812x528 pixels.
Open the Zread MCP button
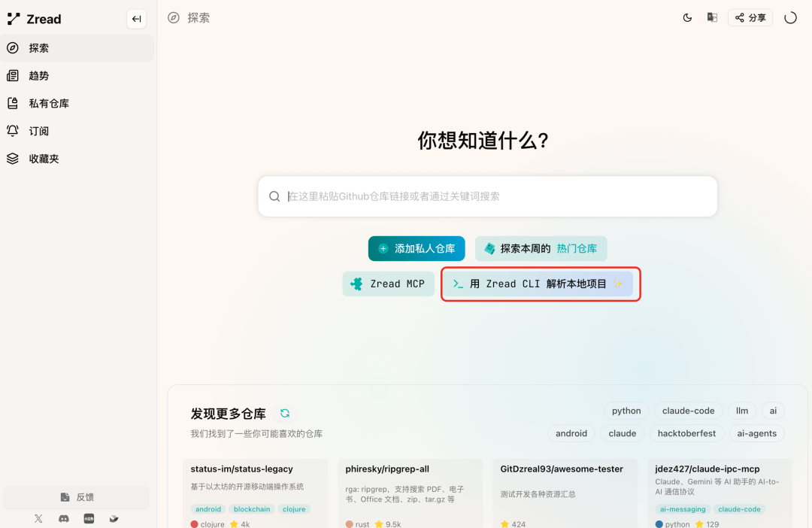(x=388, y=284)
